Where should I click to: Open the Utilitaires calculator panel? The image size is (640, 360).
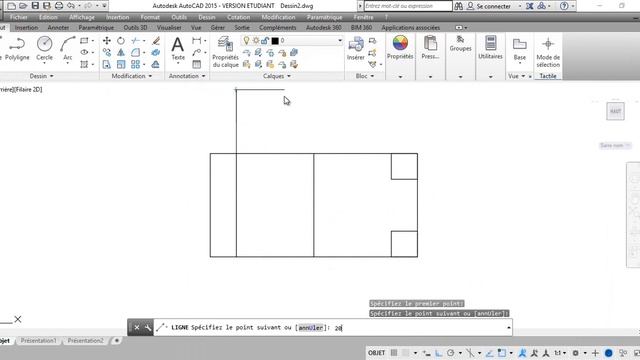pyautogui.click(x=490, y=47)
